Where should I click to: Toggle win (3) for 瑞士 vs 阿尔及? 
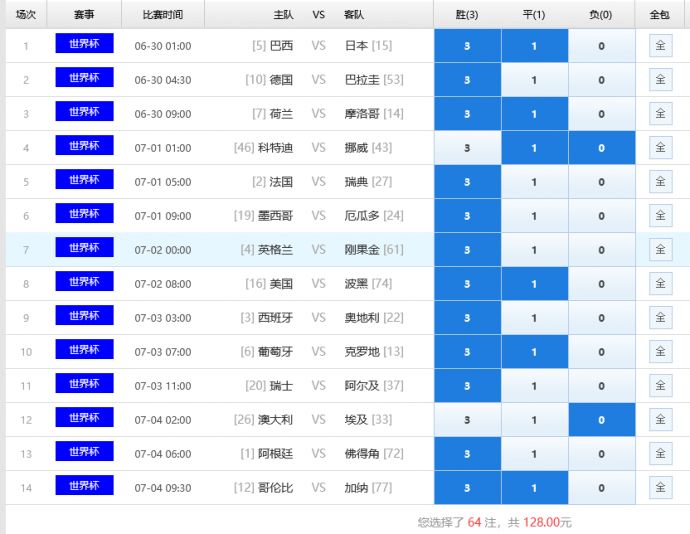(x=467, y=386)
